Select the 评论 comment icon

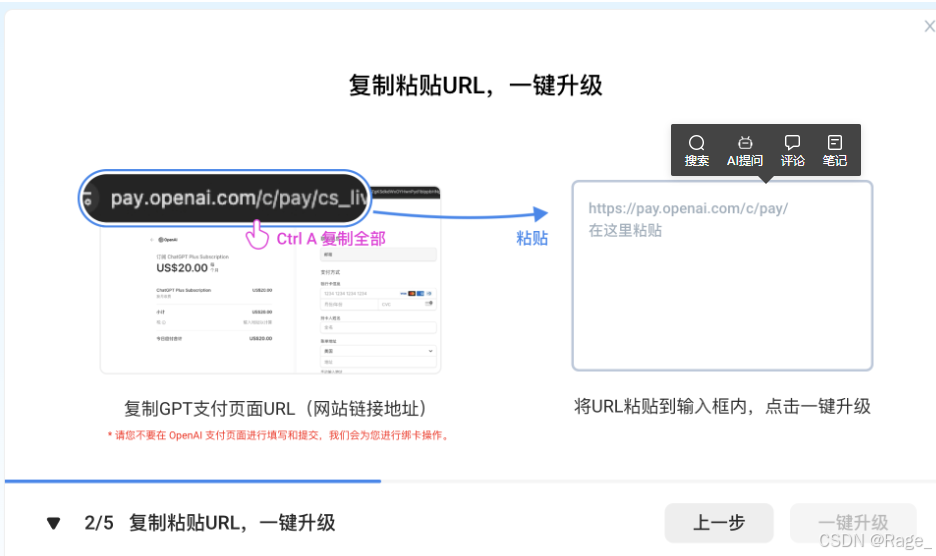[792, 150]
